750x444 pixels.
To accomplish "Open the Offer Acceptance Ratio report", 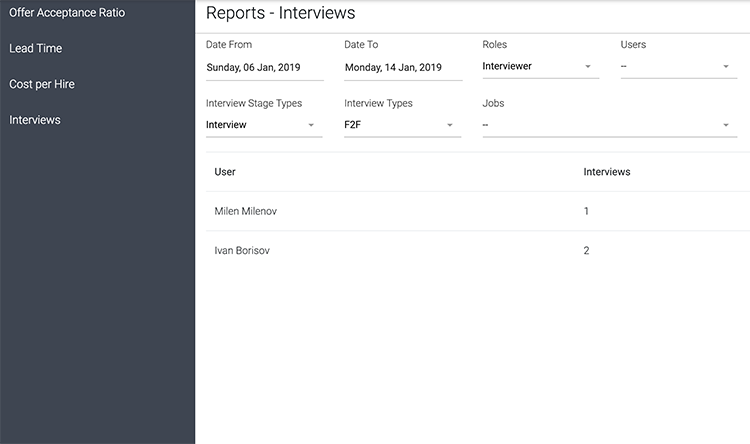I will click(67, 13).
